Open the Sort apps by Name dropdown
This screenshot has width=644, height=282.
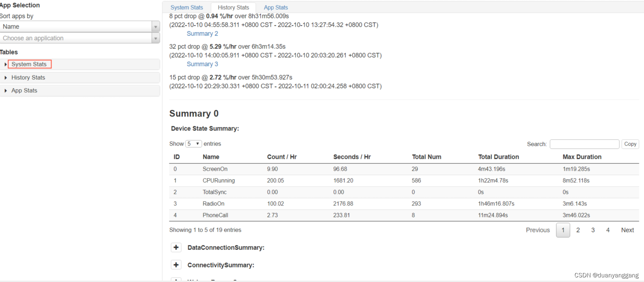pos(80,26)
